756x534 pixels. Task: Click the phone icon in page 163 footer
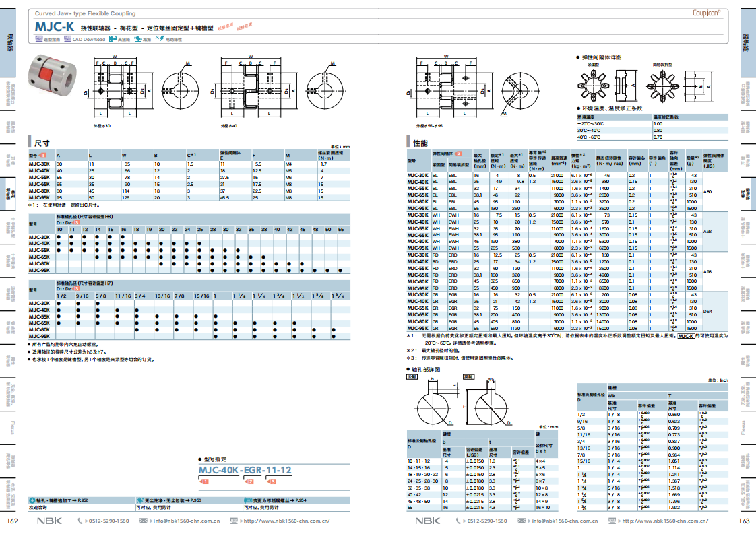[458, 521]
